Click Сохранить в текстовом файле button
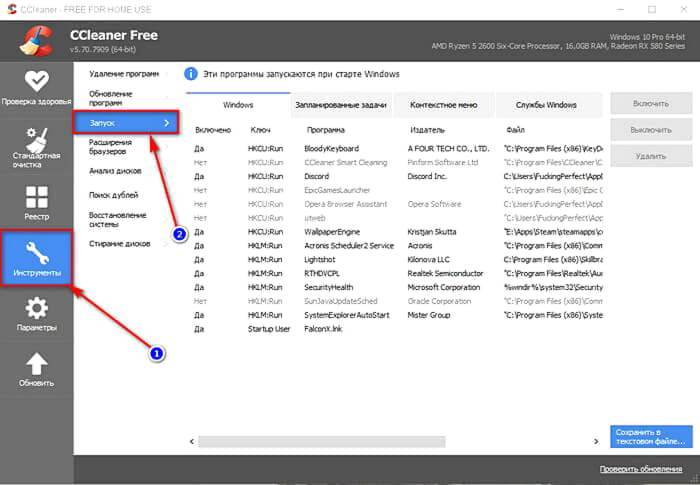The image size is (700, 485). tap(651, 436)
